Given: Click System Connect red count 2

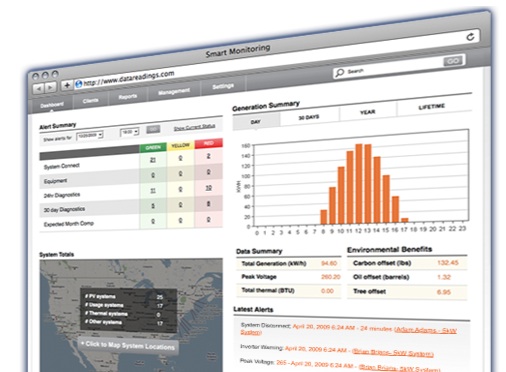Looking at the screenshot, I should point(208,156).
